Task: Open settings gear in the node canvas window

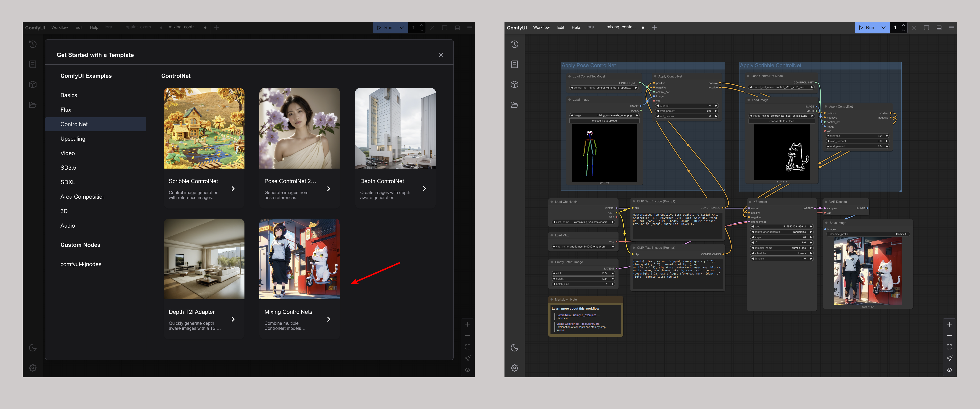Action: [x=514, y=368]
